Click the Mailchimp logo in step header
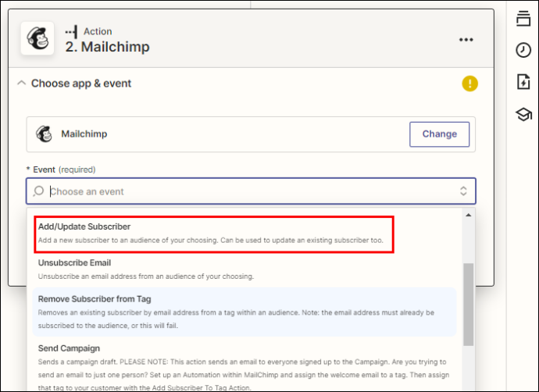This screenshot has height=392, width=539. pyautogui.click(x=37, y=38)
